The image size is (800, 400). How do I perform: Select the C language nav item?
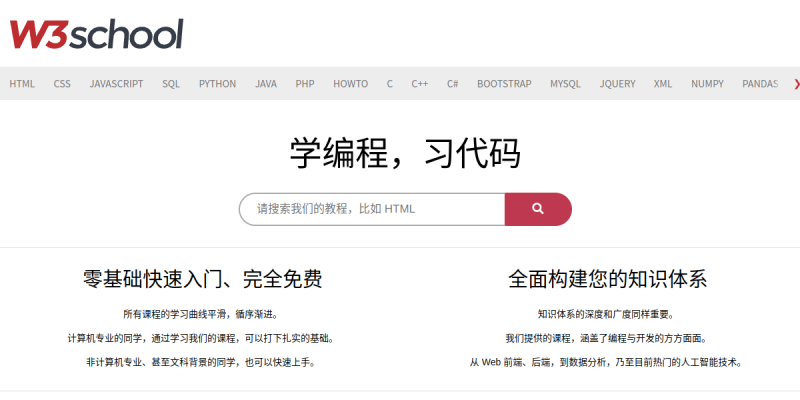pyautogui.click(x=390, y=84)
